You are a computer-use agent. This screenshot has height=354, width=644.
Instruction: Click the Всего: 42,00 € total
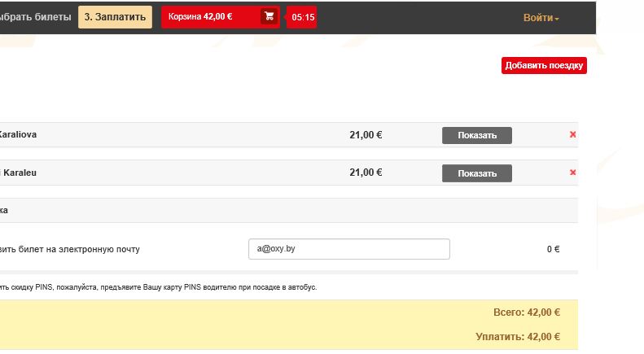526,312
